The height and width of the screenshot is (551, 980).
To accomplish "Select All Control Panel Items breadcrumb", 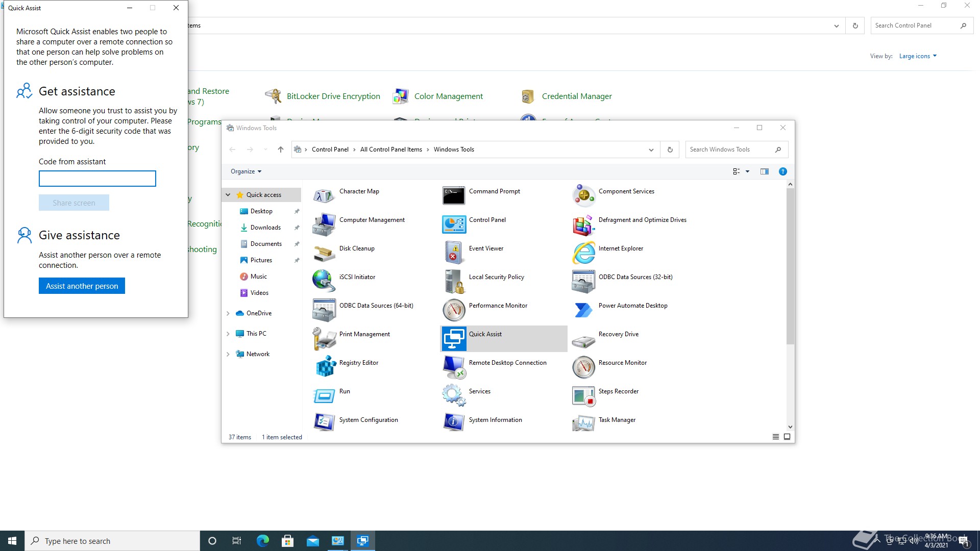I will [x=391, y=149].
